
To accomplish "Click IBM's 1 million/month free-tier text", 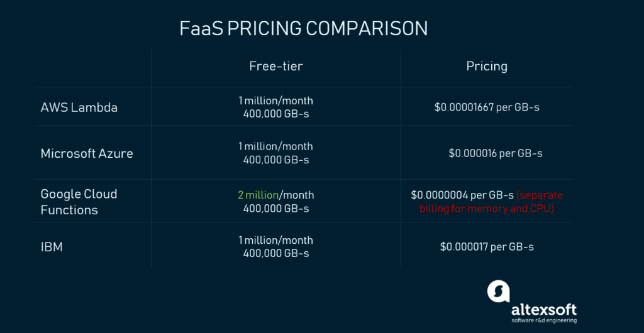I will [275, 241].
